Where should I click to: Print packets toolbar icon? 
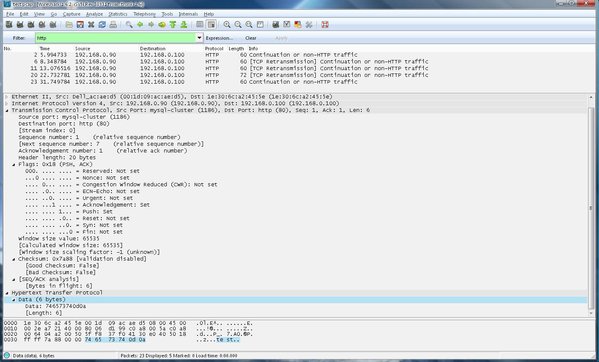pyautogui.click(x=113, y=24)
